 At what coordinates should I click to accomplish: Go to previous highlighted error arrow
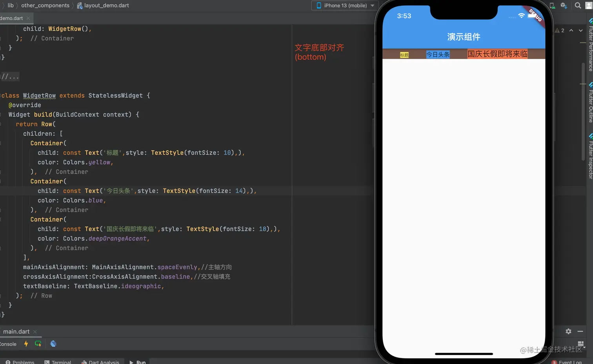(571, 31)
